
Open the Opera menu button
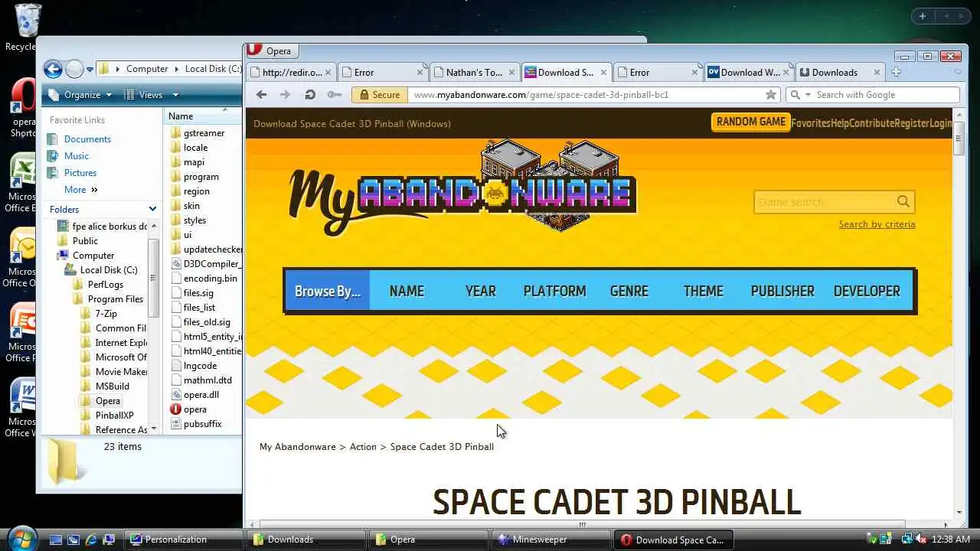[272, 51]
